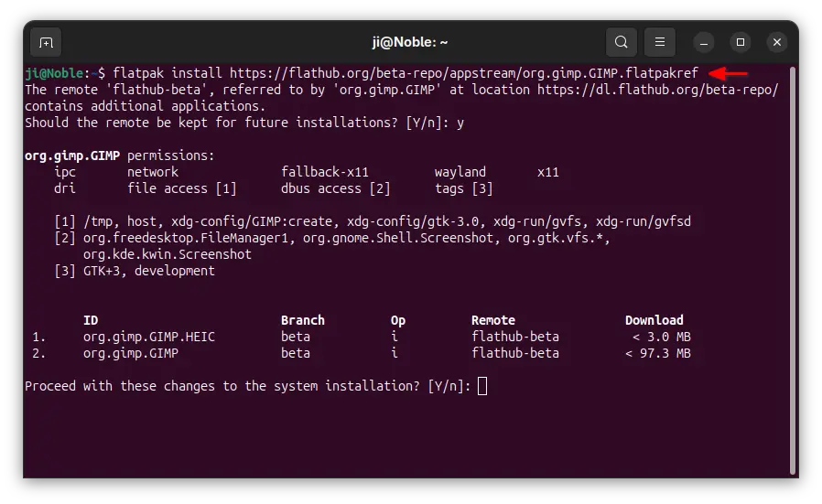
Task: Open a new terminal tab
Action: click(x=46, y=42)
